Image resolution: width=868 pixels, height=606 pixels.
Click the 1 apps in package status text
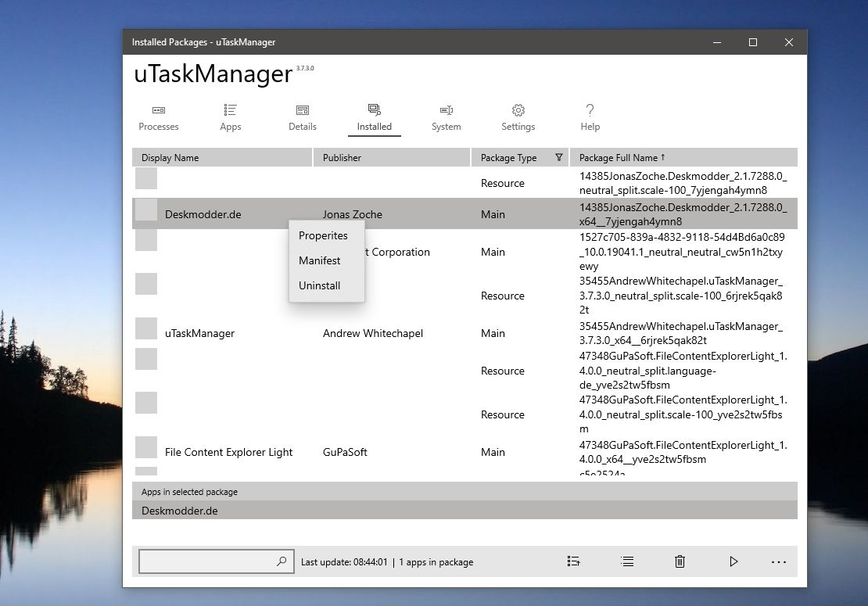point(436,561)
